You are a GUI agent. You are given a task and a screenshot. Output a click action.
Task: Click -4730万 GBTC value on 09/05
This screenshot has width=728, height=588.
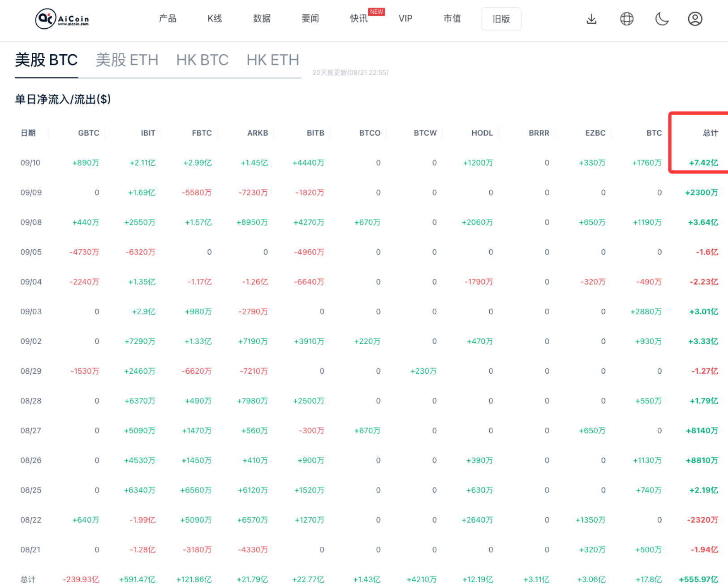click(84, 252)
